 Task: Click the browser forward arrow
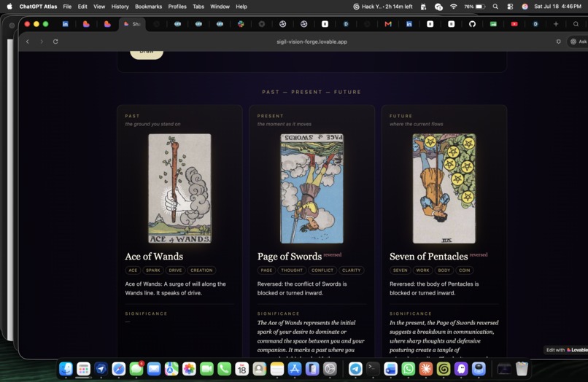click(x=42, y=42)
